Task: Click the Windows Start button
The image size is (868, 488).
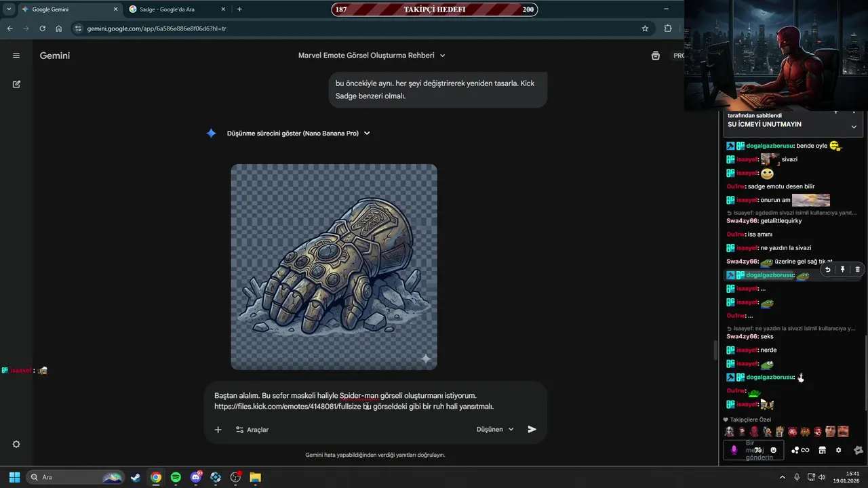Action: click(x=14, y=477)
